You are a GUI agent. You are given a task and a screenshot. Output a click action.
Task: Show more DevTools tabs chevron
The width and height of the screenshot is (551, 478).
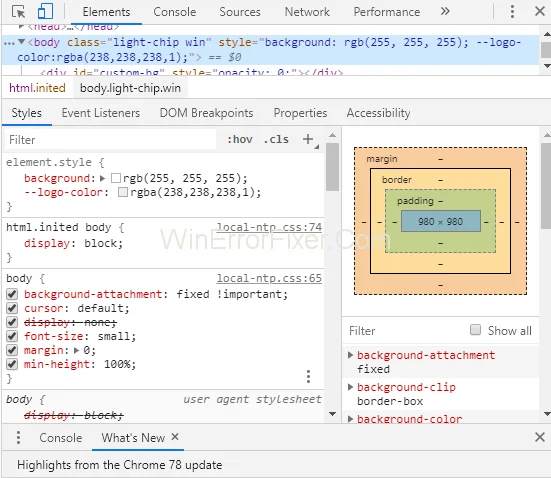coord(445,11)
